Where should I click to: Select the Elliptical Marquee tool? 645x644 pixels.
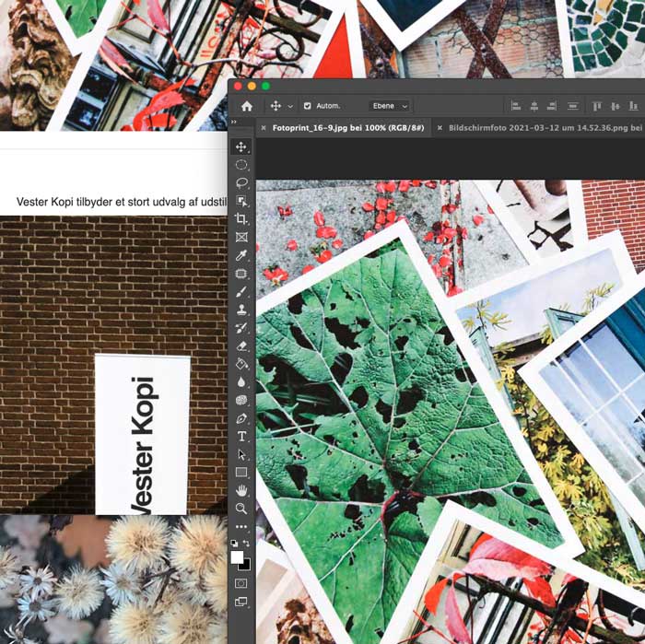[x=241, y=165]
